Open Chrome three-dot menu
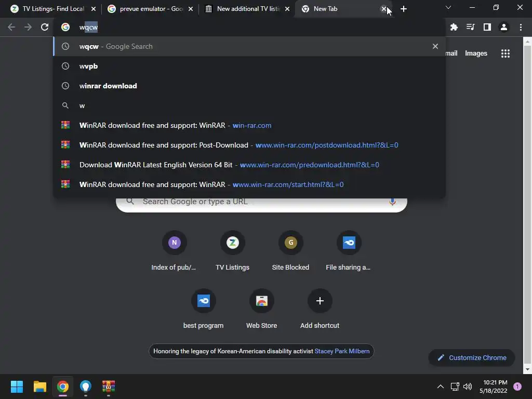 click(x=521, y=27)
